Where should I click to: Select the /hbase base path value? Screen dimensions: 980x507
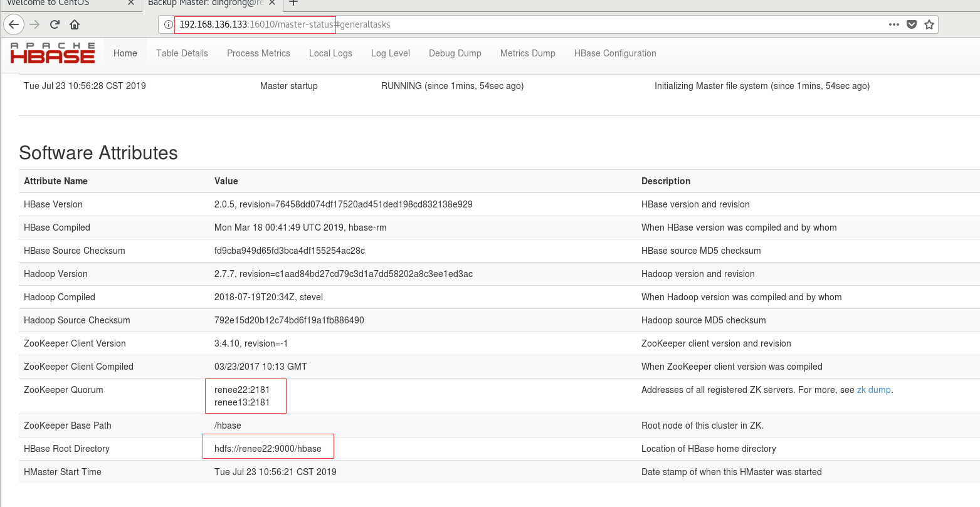(x=228, y=426)
